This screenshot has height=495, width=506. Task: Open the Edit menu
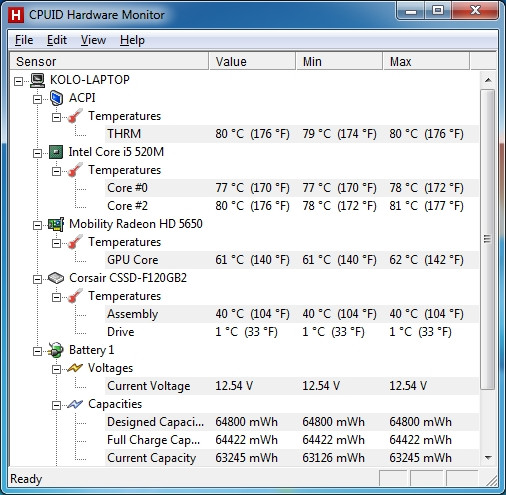[57, 40]
